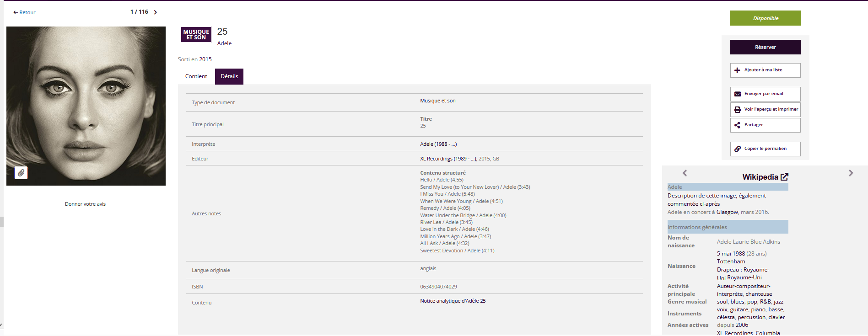Screen dimensions: 868x336
Task: Open the Adele (1988 - ...) interprète link
Action: (438, 144)
